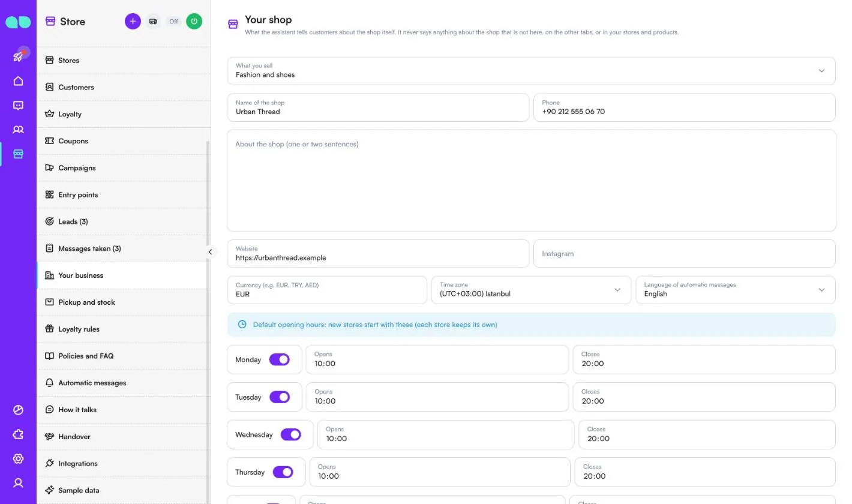The width and height of the screenshot is (852, 504).
Task: Open the Coupons menu item
Action: (x=124, y=141)
